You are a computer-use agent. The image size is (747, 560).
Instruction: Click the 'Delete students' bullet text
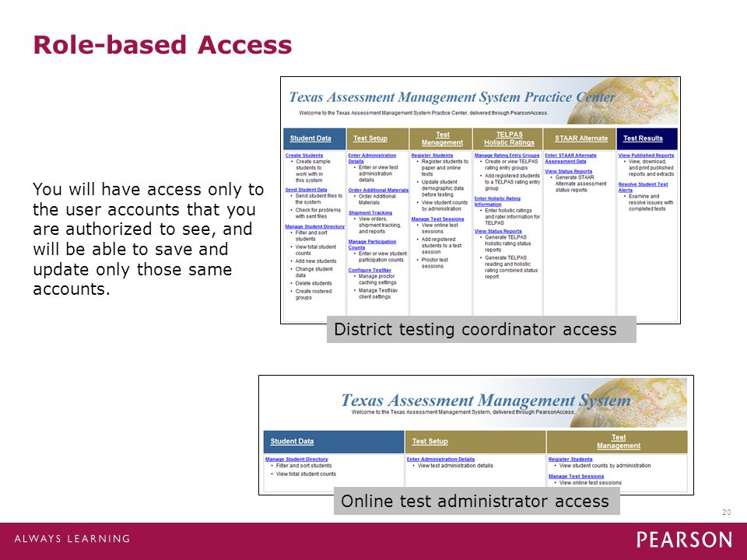[x=314, y=283]
